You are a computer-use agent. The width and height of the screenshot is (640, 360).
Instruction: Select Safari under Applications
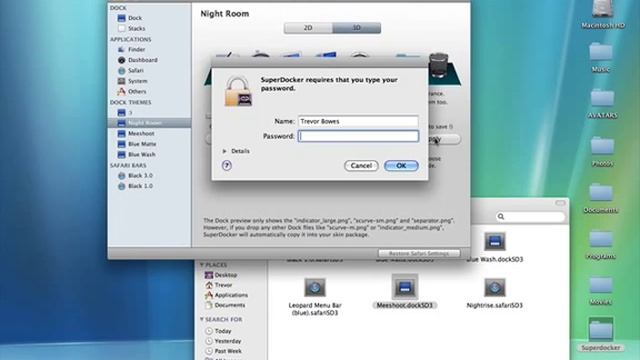(x=136, y=71)
